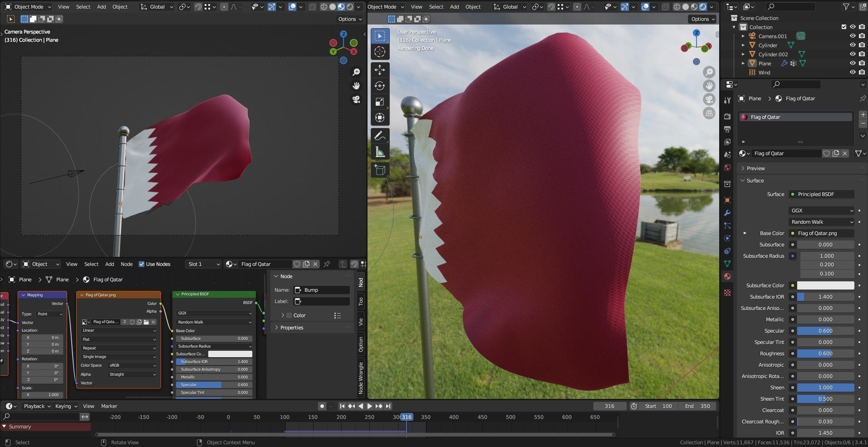
Task: Click the Sheen Tint slider
Action: (825, 399)
